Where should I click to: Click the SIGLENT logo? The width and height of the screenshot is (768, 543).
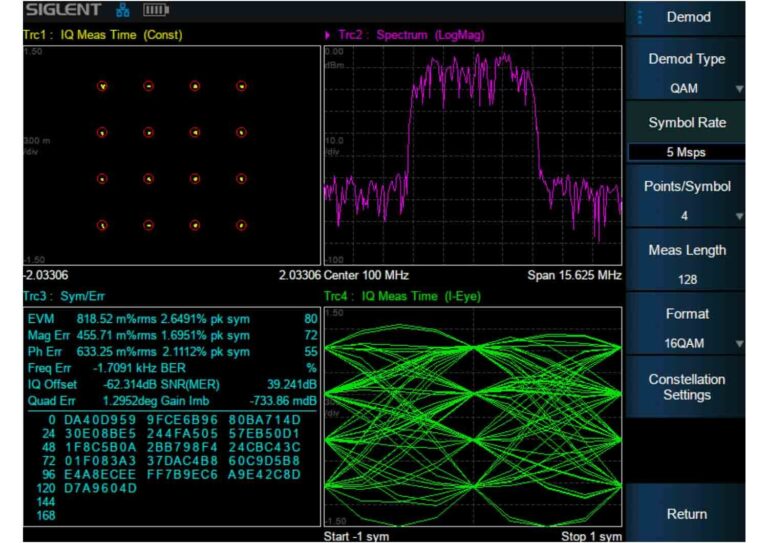pos(64,10)
